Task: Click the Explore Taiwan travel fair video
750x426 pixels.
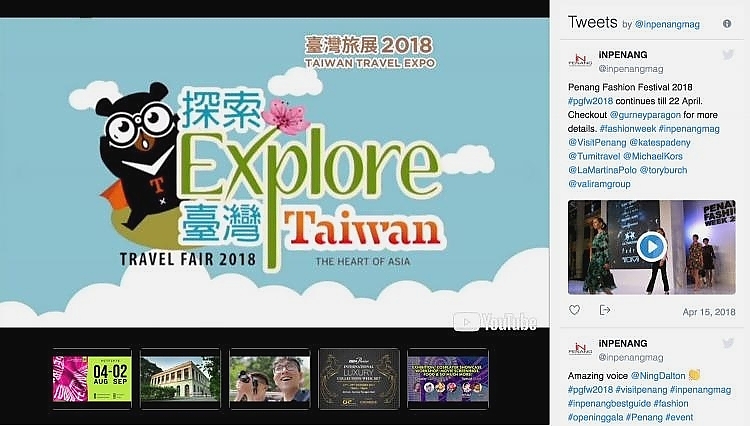Action: point(275,173)
